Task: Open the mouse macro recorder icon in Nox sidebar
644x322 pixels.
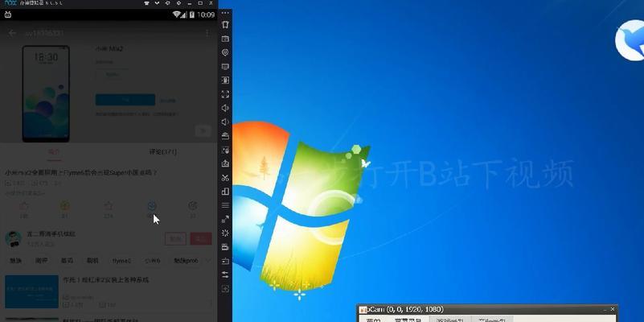Action: (x=225, y=150)
